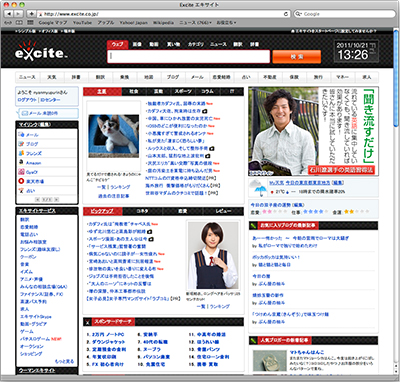The width and height of the screenshot is (400, 382).
Task: Click the 2011/10/21 13:26 clock widget
Action: coord(356,52)
